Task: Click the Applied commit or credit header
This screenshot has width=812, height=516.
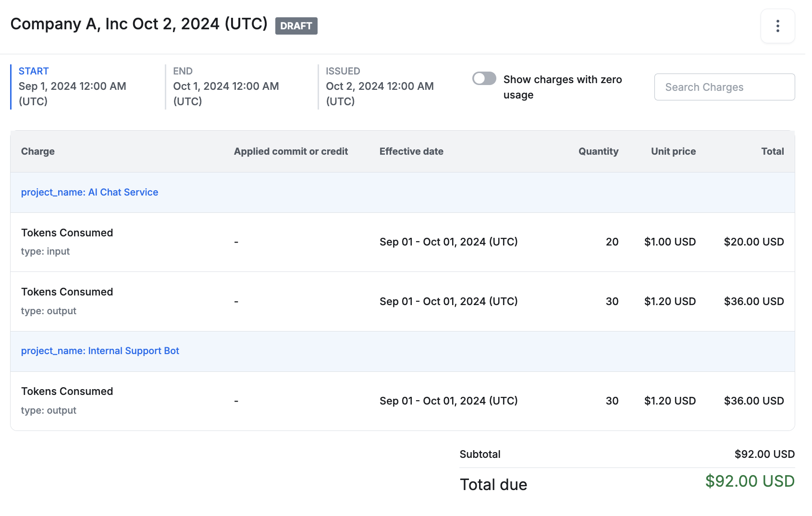Action: pyautogui.click(x=291, y=151)
